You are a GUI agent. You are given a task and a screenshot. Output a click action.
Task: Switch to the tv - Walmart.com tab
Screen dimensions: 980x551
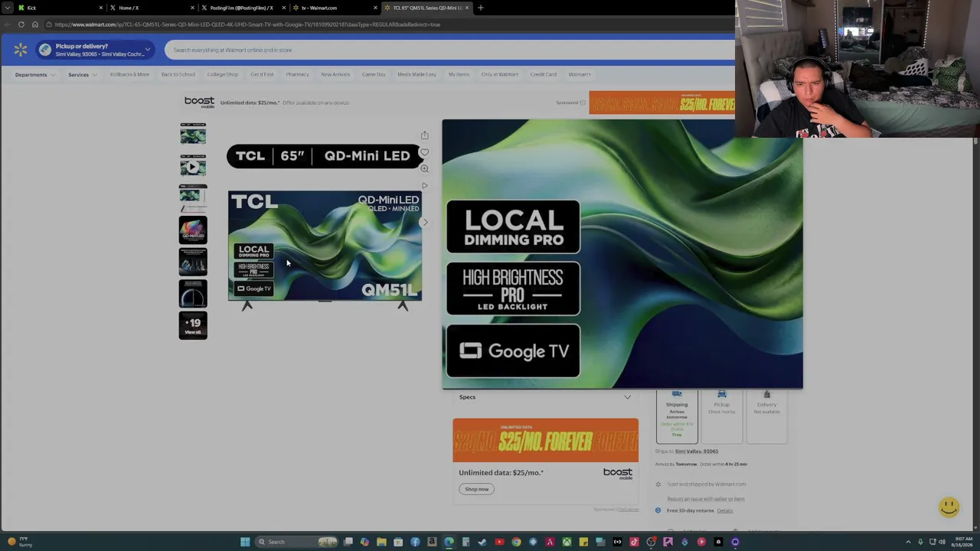click(x=335, y=8)
